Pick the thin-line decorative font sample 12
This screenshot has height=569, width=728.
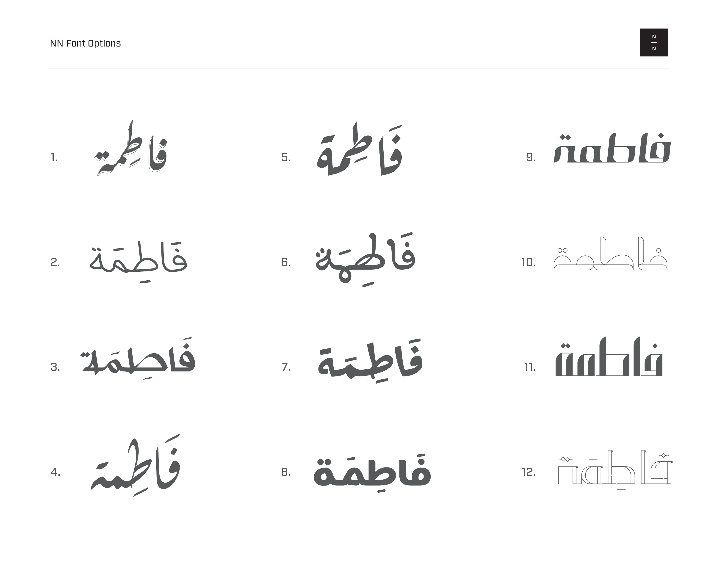tap(615, 469)
